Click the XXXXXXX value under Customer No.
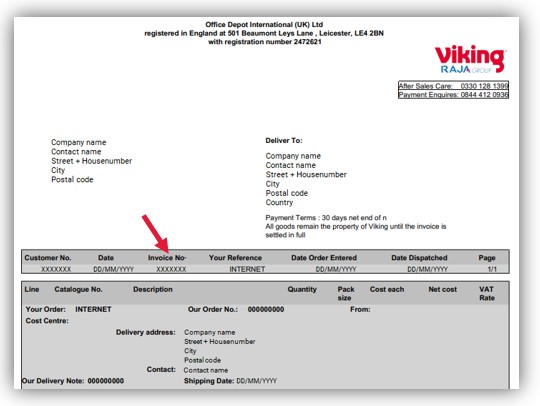Screen dimensions: 540x406 click(56, 269)
